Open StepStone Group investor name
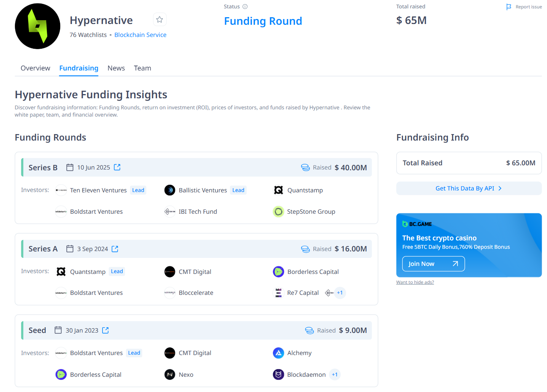Viewport: 547px width, 392px height. [x=311, y=211]
